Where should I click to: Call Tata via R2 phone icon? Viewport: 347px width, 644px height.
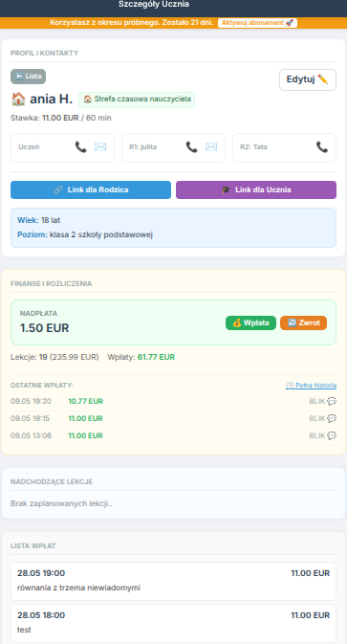(x=322, y=147)
